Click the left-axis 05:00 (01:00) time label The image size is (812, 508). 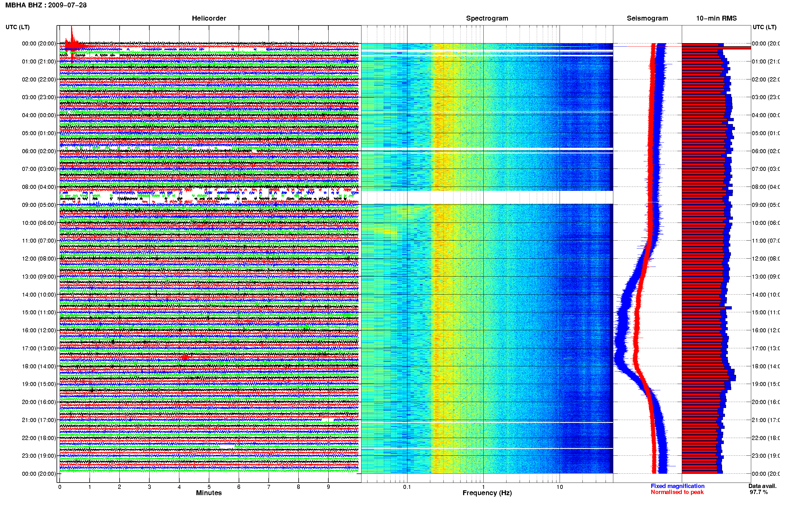(x=39, y=133)
